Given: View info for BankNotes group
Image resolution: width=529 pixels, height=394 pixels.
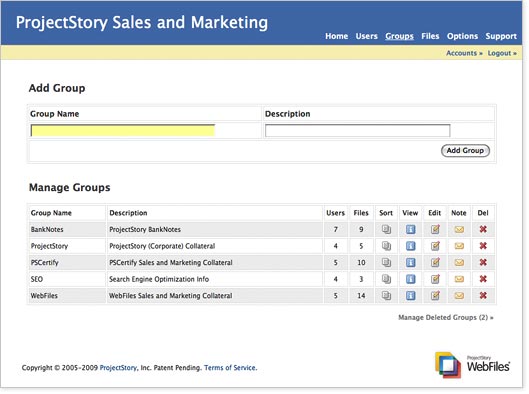Looking at the screenshot, I should coord(410,229).
